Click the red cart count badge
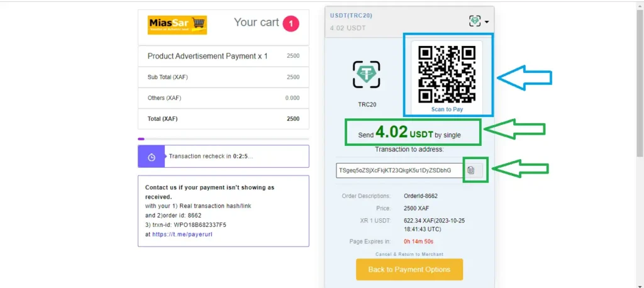This screenshot has height=288, width=644. (x=291, y=24)
